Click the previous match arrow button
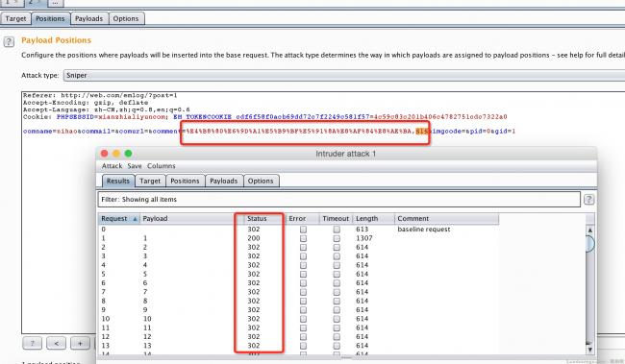 tap(56, 343)
